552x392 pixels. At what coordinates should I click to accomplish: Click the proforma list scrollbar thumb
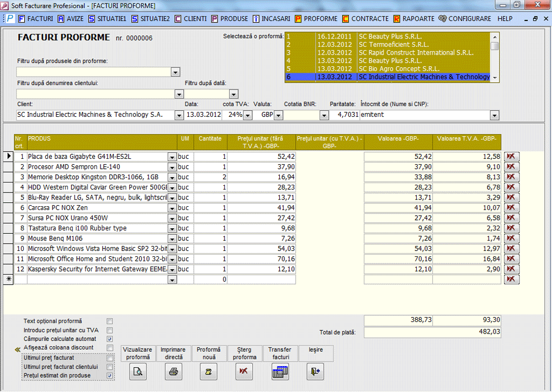click(495, 46)
